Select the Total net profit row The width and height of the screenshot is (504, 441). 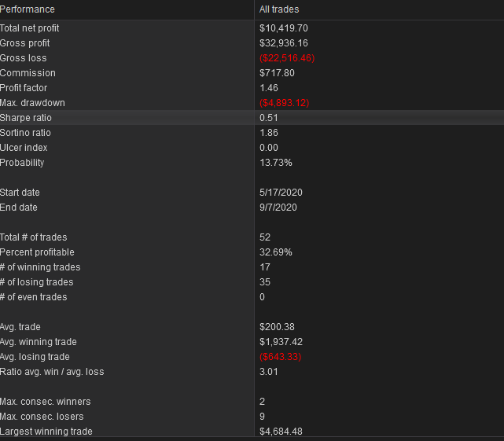pyautogui.click(x=252, y=28)
